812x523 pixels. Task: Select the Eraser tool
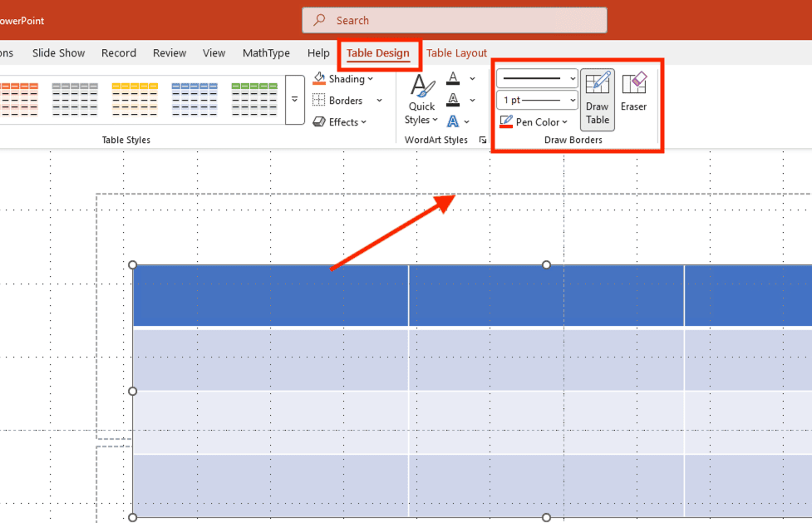coord(634,92)
